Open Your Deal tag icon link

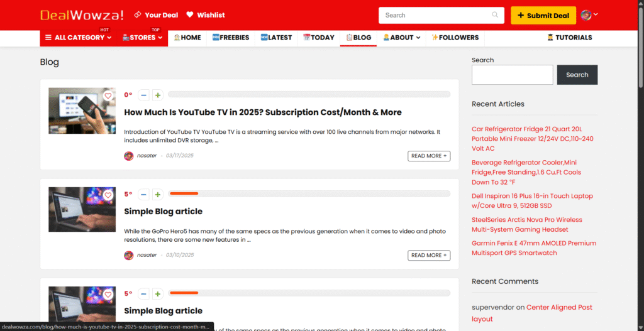[x=138, y=14]
